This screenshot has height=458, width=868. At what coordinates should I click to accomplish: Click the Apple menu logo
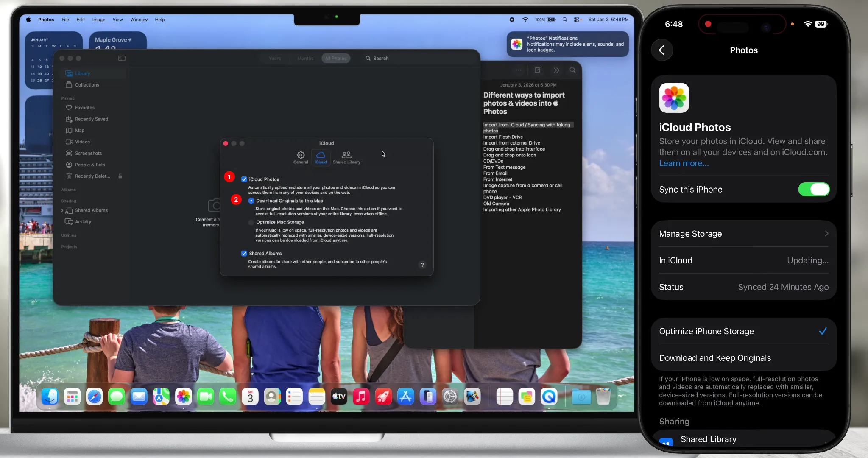coord(28,20)
